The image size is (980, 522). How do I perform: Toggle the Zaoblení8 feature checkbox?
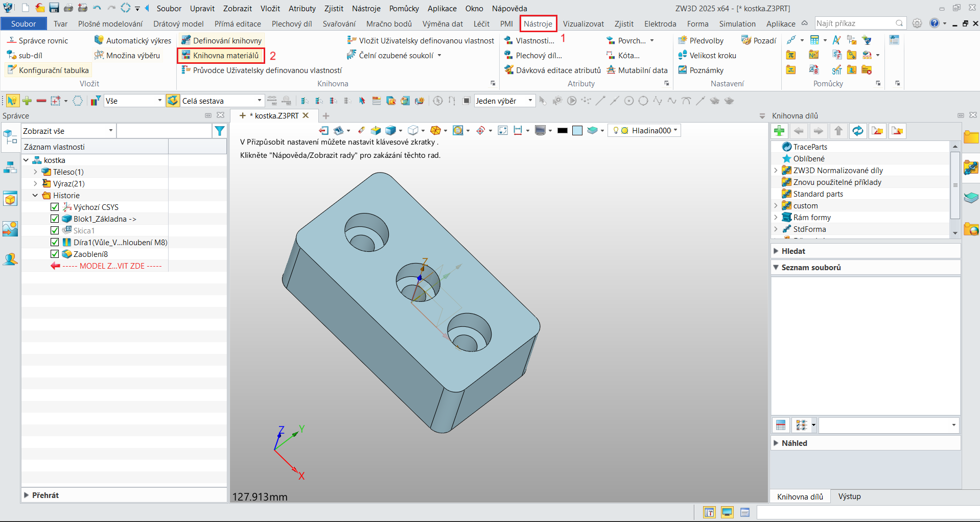(55, 254)
